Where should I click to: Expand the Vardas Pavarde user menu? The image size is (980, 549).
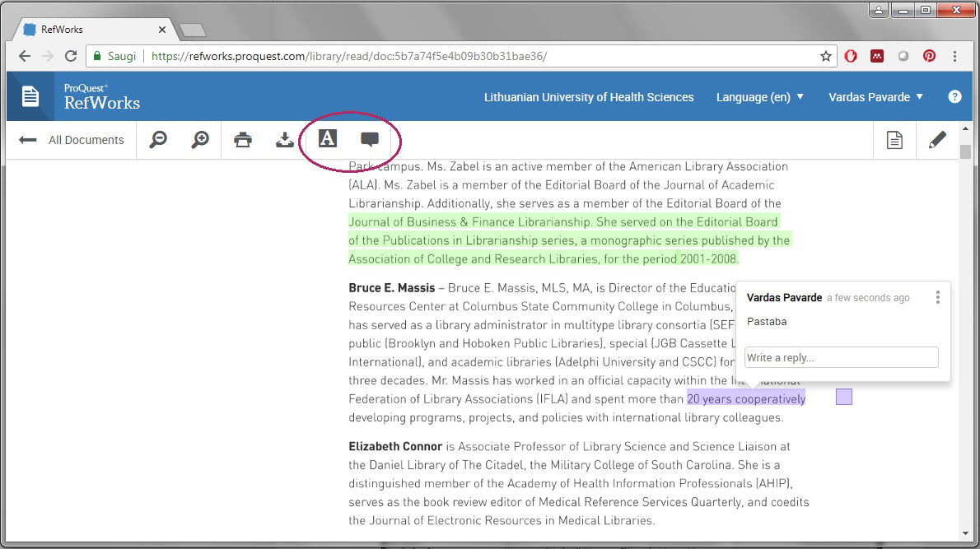coord(875,97)
